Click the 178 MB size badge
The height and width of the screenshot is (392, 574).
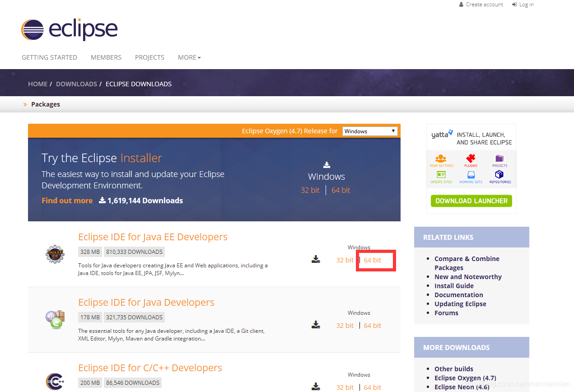point(90,317)
